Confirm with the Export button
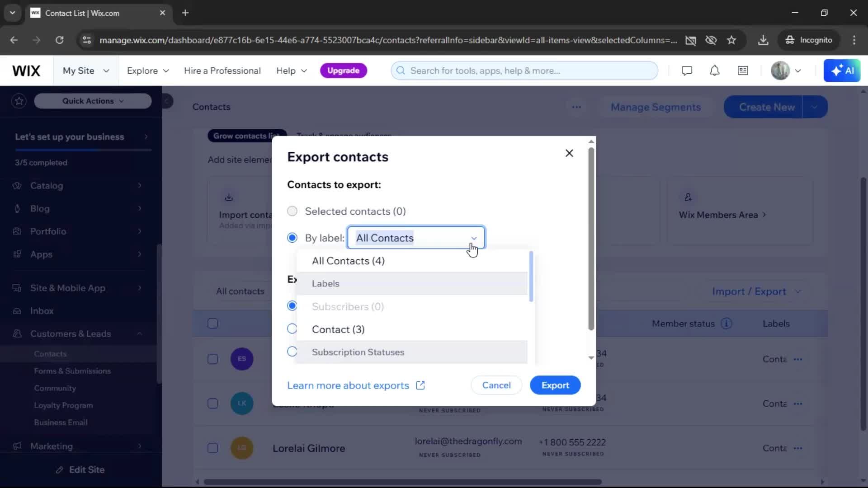The image size is (868, 488). point(555,385)
